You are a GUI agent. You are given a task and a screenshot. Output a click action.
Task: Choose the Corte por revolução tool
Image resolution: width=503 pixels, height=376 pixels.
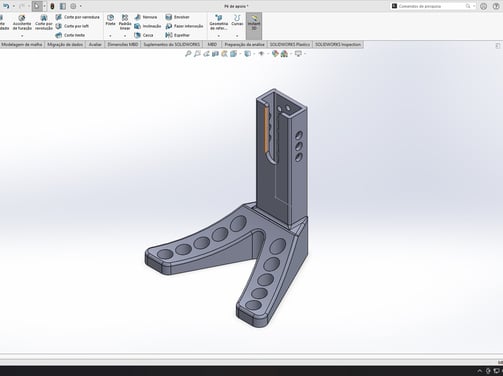click(44, 22)
